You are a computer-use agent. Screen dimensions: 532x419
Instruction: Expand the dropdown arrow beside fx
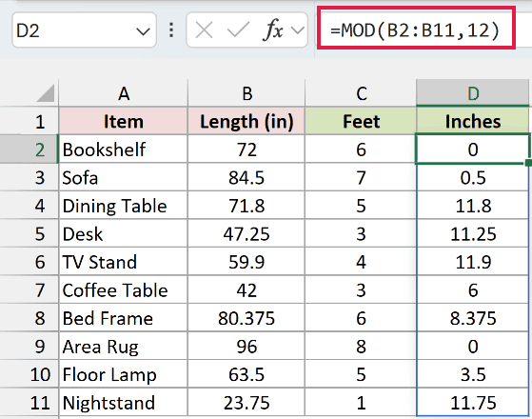click(298, 30)
